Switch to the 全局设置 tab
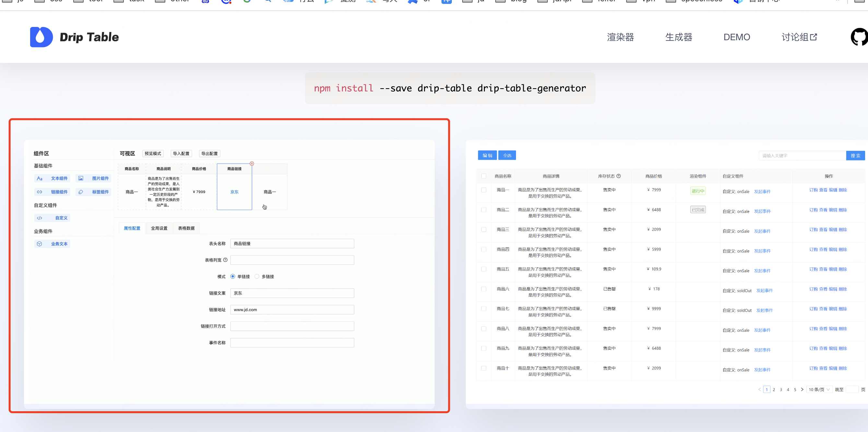 159,228
